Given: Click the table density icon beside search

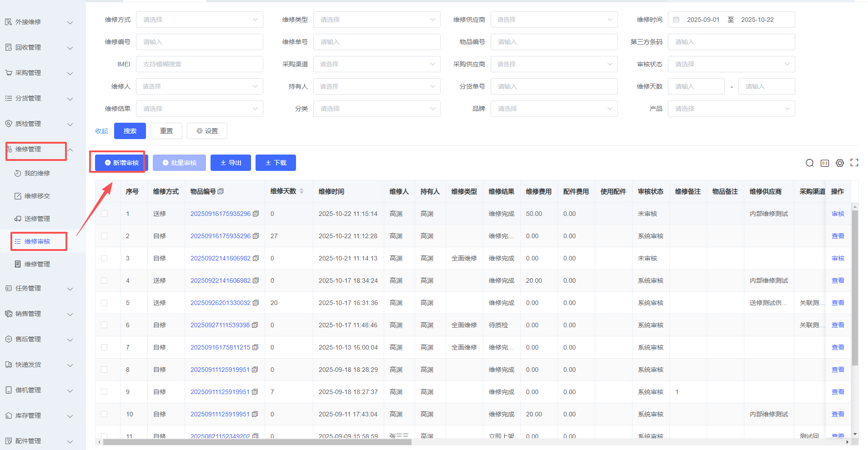Looking at the screenshot, I should click(824, 163).
